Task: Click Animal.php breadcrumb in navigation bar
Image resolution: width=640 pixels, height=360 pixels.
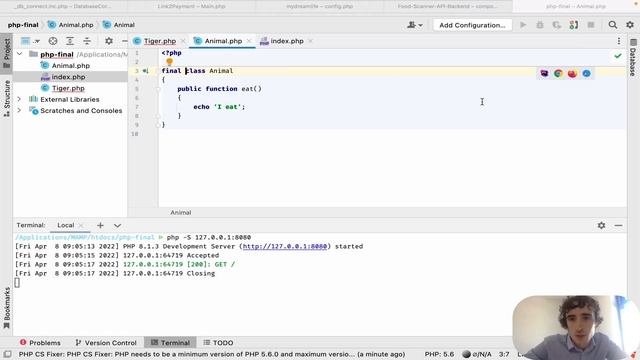Action: pyautogui.click(x=71, y=25)
